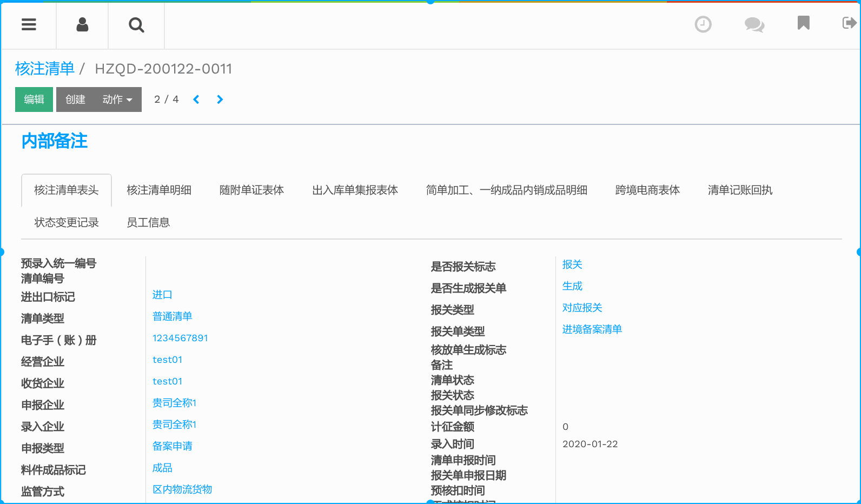Click the user profile icon
This screenshot has width=861, height=504.
pyautogui.click(x=82, y=25)
